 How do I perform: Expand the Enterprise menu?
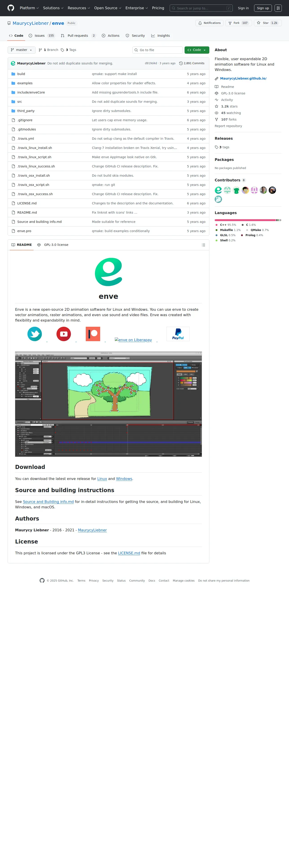click(137, 8)
